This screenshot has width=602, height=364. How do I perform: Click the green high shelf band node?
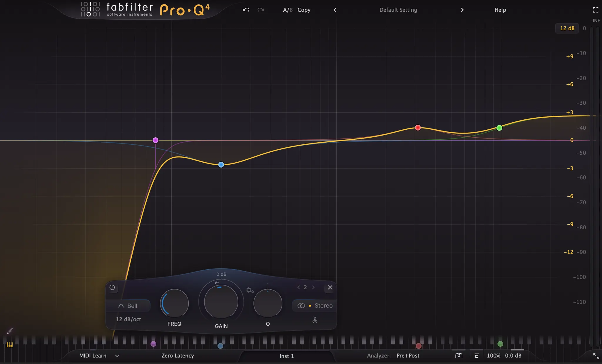pyautogui.click(x=499, y=128)
